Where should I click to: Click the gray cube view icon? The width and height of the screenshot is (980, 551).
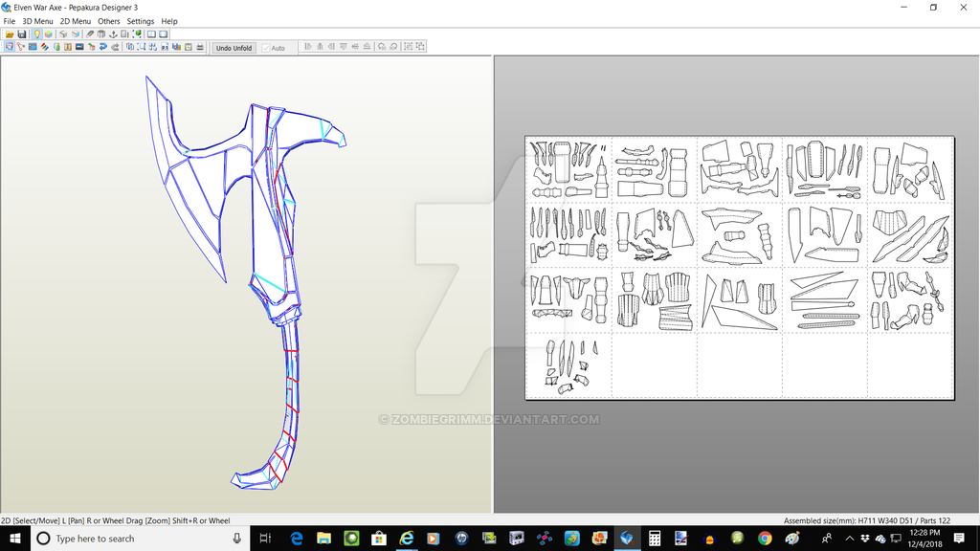click(x=63, y=34)
